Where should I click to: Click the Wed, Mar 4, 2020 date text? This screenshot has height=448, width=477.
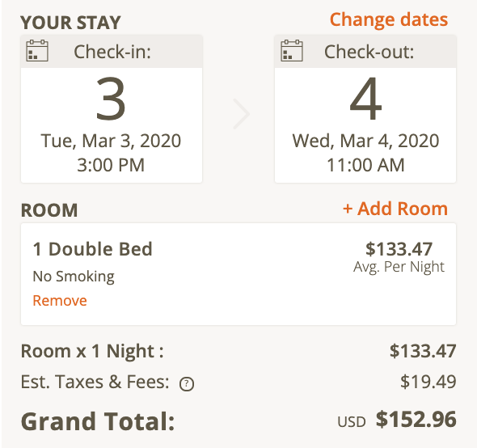[365, 141]
